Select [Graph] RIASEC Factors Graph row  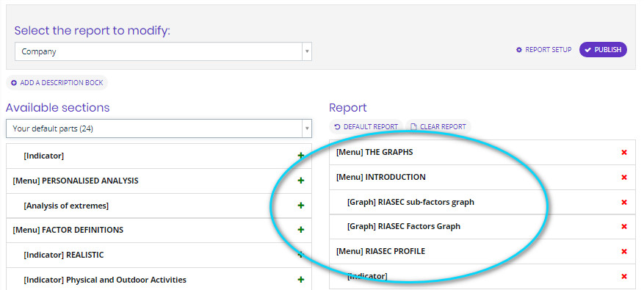482,226
